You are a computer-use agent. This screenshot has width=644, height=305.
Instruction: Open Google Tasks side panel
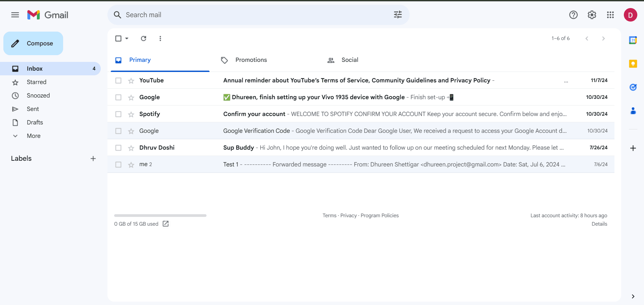tap(633, 87)
